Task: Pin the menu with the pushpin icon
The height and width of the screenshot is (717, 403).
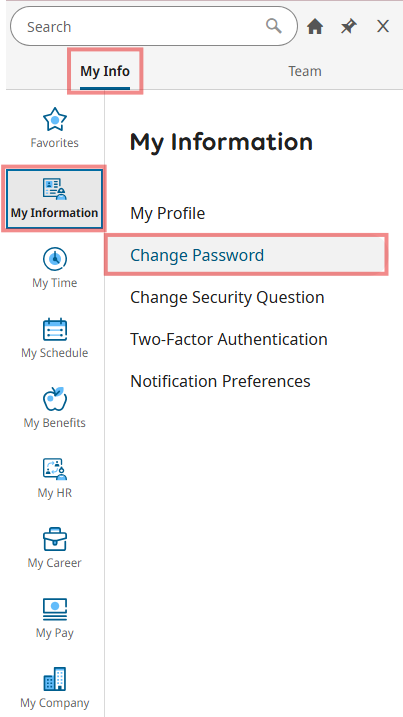Action: [349, 27]
